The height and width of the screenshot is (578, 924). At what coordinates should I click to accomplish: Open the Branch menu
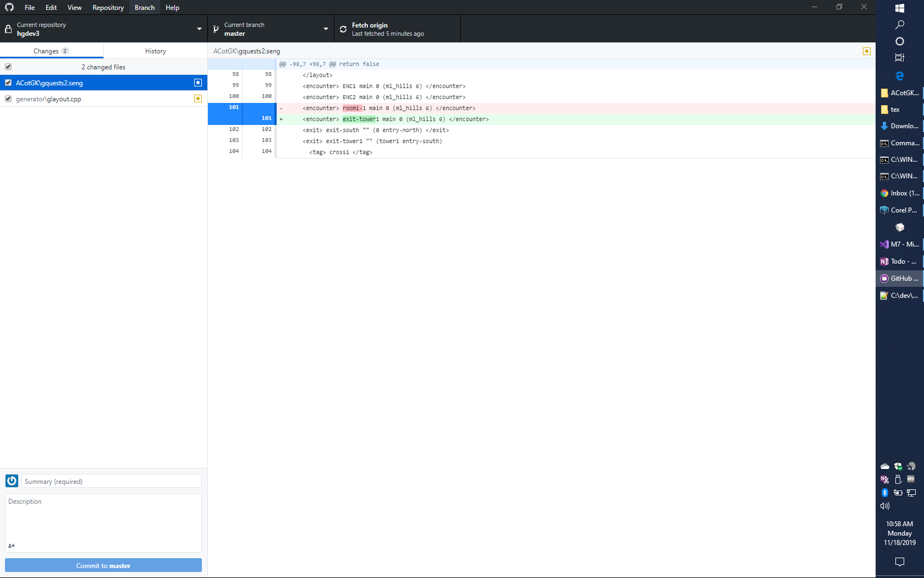pyautogui.click(x=145, y=7)
